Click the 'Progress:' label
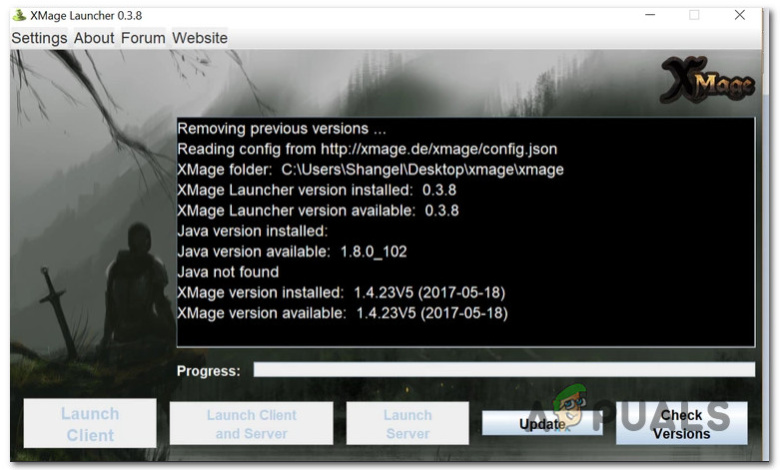This screenshot has height=470, width=780. 208,371
